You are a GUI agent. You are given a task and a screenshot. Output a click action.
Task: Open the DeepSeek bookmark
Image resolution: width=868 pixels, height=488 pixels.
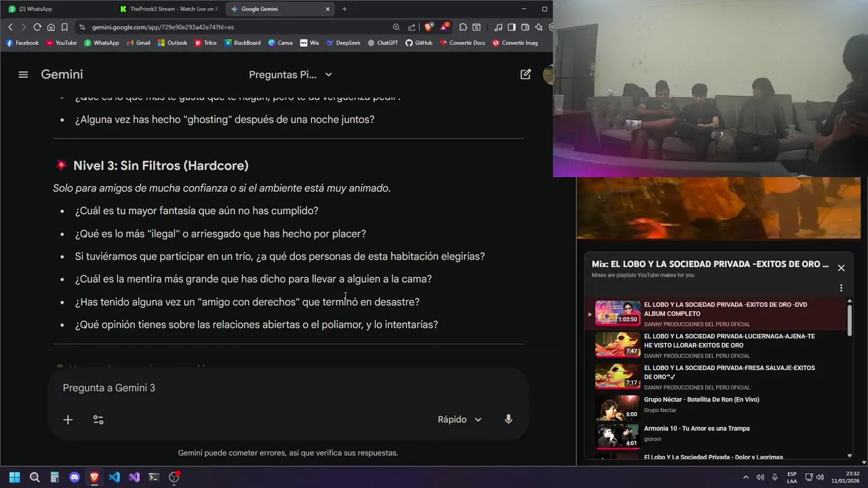click(x=343, y=43)
